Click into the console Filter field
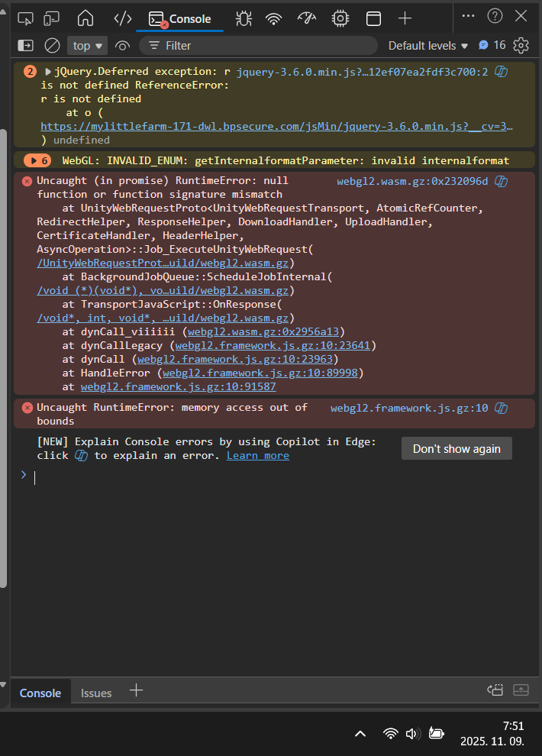 (260, 46)
